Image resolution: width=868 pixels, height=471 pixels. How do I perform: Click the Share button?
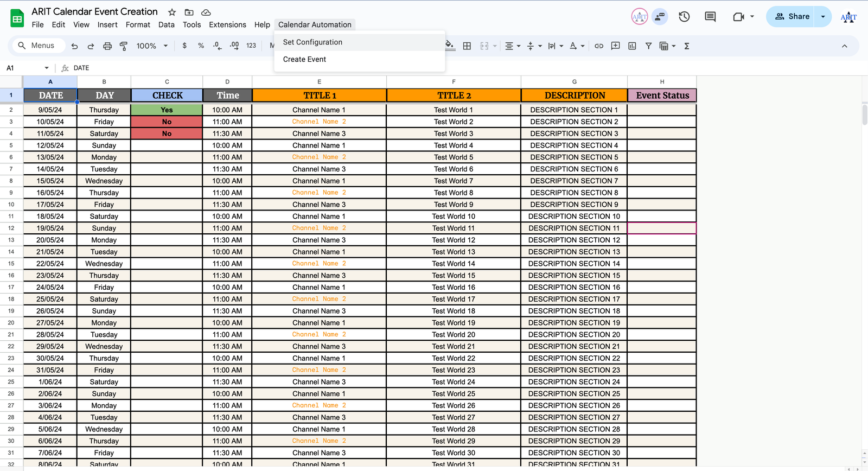point(792,16)
